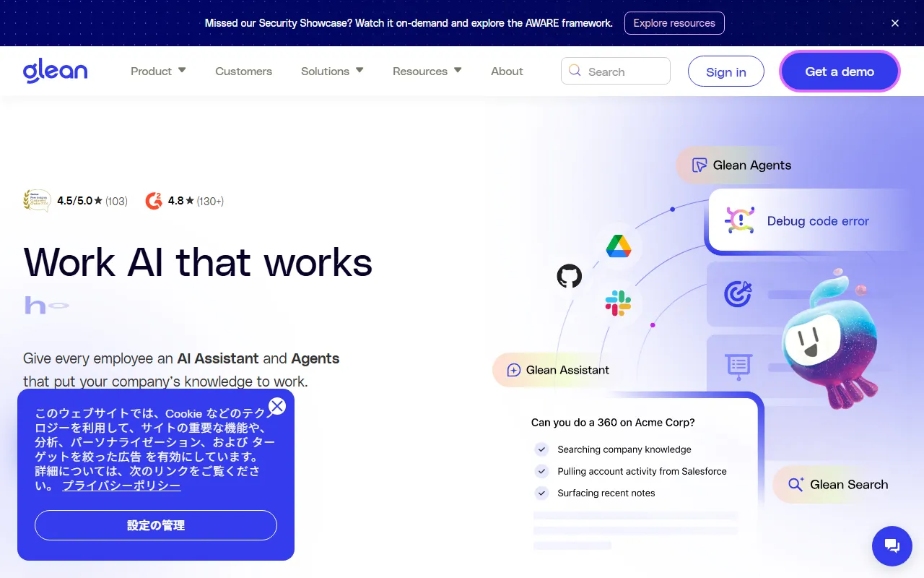Open the chat bubble widget
The image size is (924, 578).
[x=892, y=545]
